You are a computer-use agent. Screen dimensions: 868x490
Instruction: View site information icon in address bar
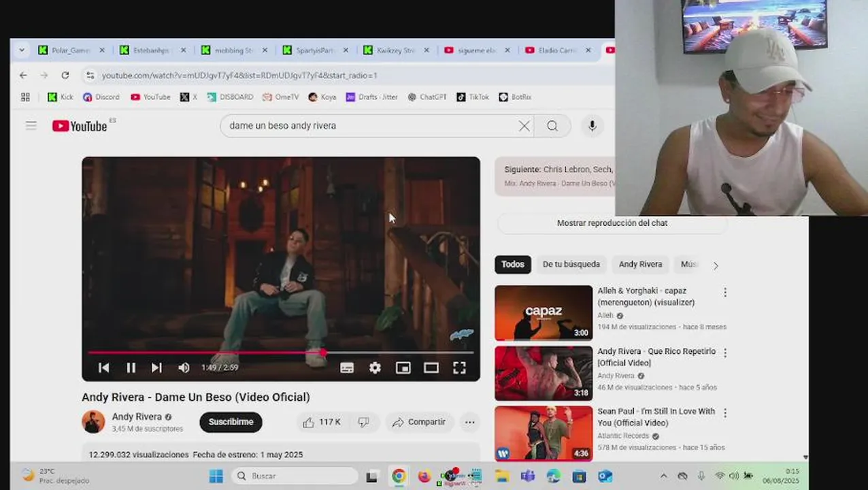[90, 76]
